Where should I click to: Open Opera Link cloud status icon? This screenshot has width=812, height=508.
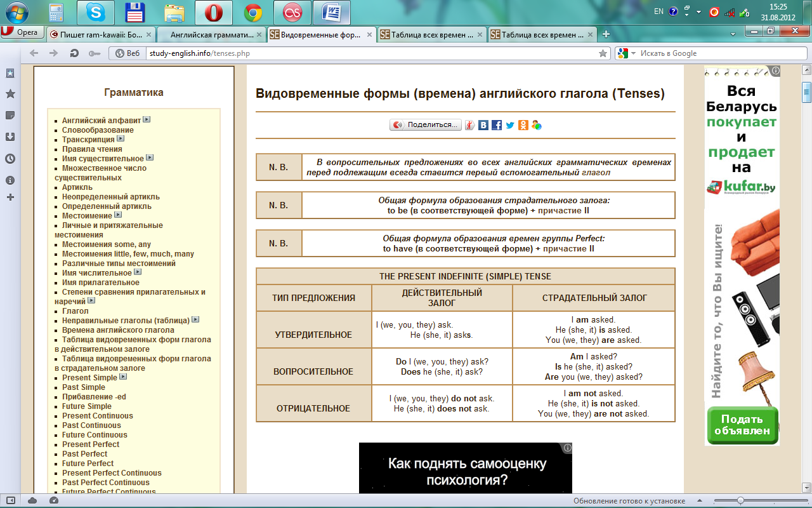click(33, 500)
